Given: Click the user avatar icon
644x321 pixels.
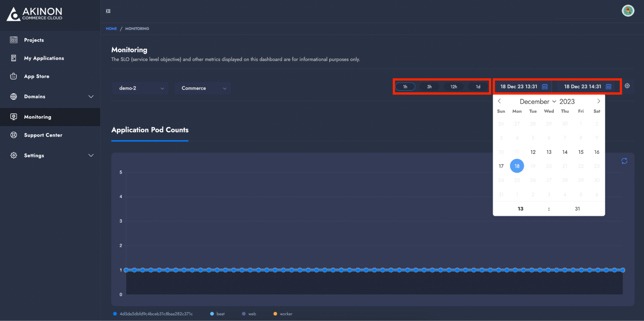Looking at the screenshot, I should coord(628,11).
